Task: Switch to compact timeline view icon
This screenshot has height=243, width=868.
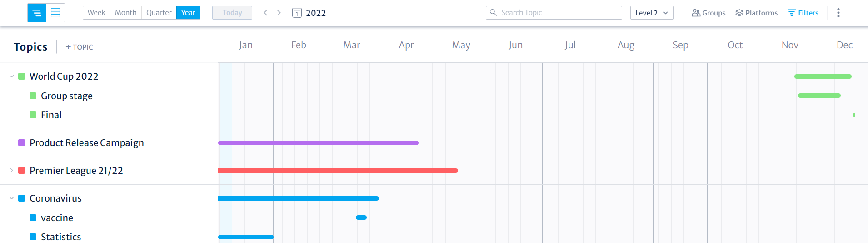Action: [37, 13]
